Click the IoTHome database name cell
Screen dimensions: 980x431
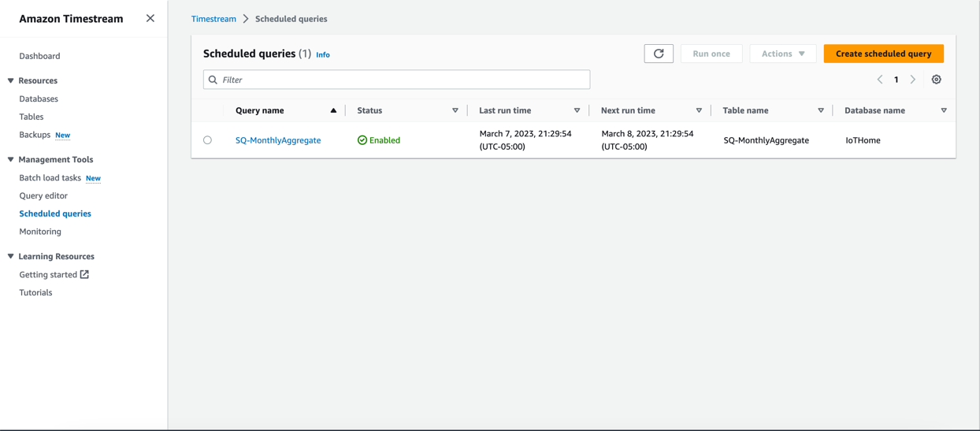point(863,140)
